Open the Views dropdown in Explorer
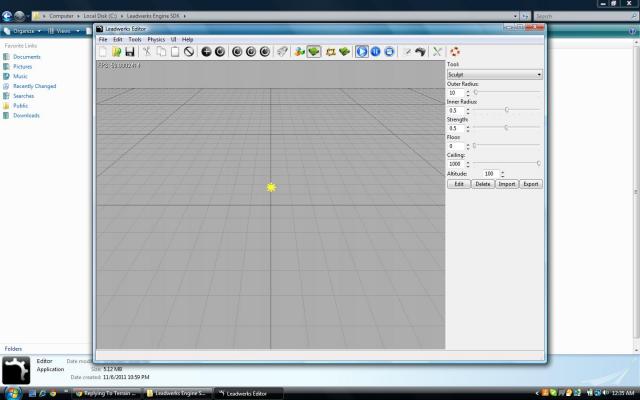Image resolution: width=640 pixels, height=400 pixels. tap(64, 31)
